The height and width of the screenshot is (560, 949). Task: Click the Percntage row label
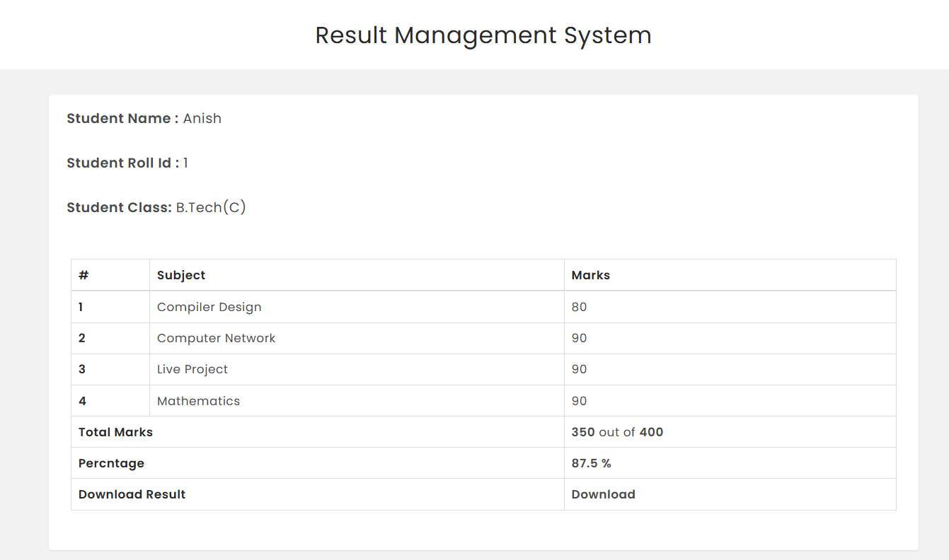pyautogui.click(x=111, y=463)
